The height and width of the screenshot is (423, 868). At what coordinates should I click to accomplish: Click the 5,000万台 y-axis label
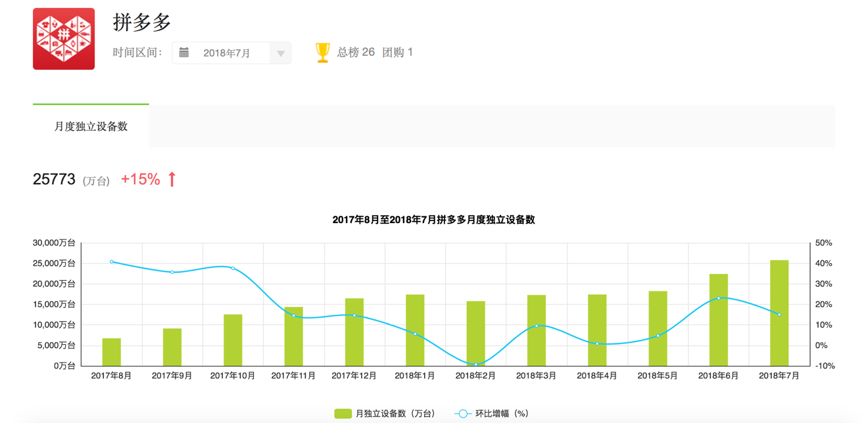tap(57, 345)
